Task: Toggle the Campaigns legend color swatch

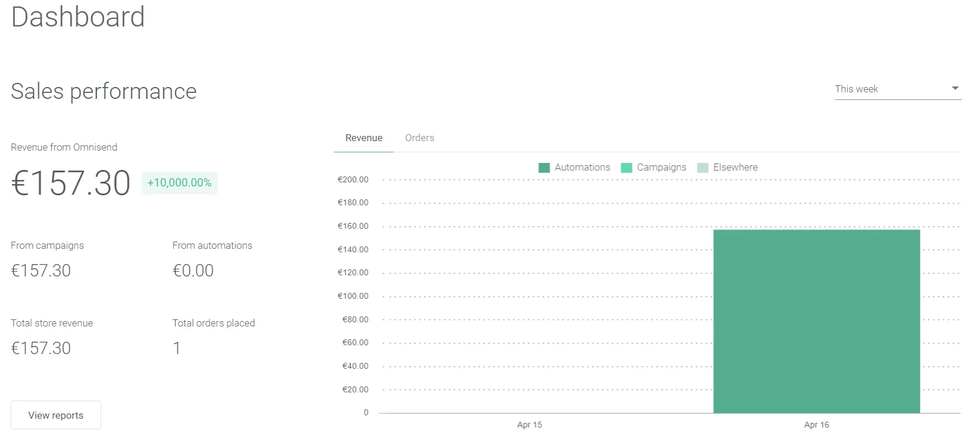Action: [x=626, y=168]
